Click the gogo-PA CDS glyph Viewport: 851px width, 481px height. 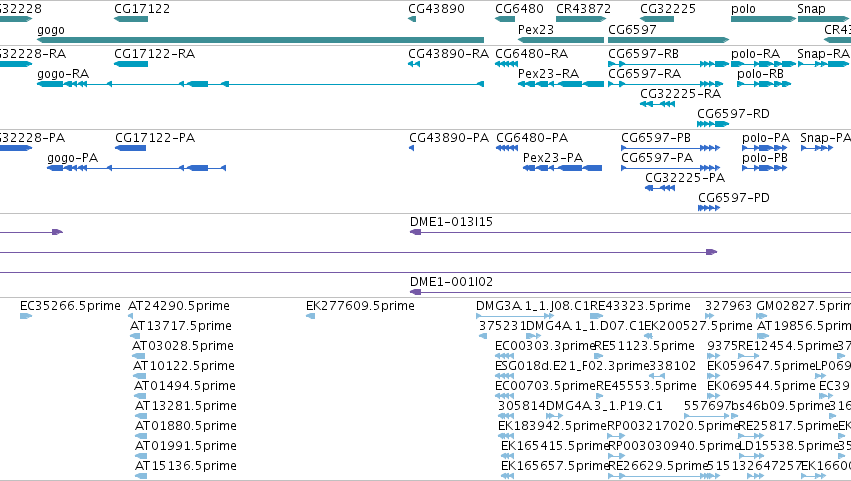point(136,168)
